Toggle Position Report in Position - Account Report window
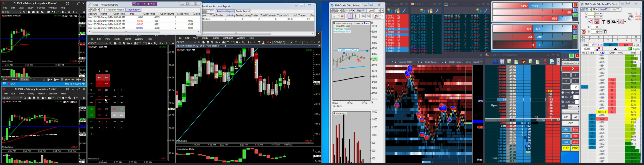The image size is (644, 165). click(225, 11)
